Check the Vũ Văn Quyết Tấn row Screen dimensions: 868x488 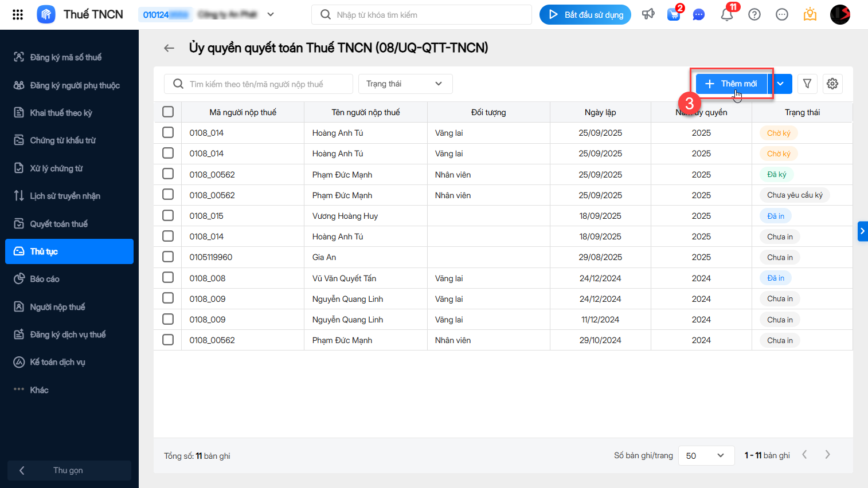[x=168, y=277]
